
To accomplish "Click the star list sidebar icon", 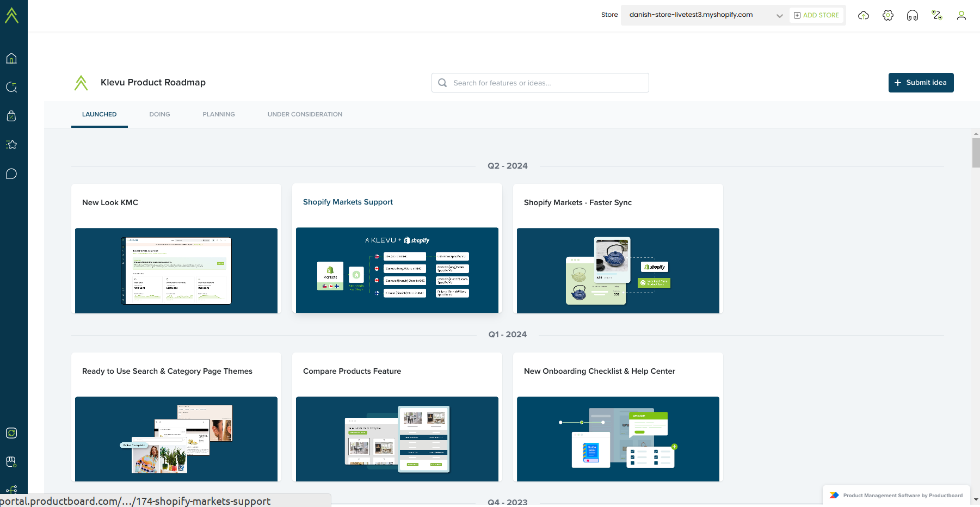I will (11, 145).
